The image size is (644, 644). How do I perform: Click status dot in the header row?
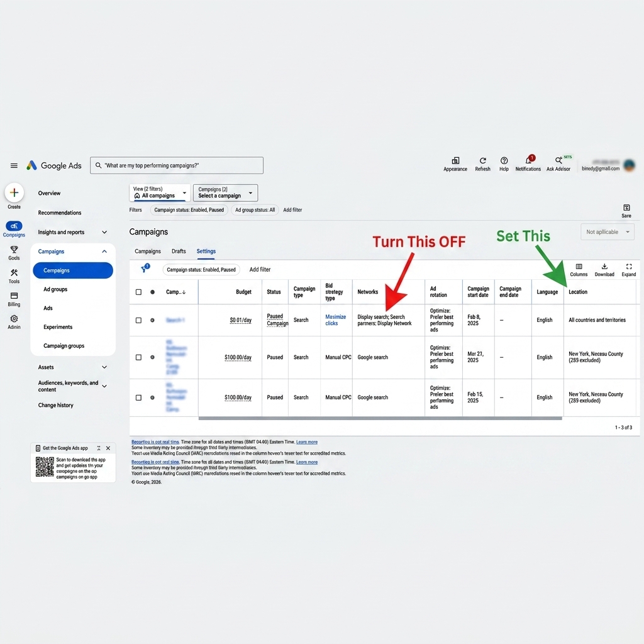pyautogui.click(x=152, y=292)
